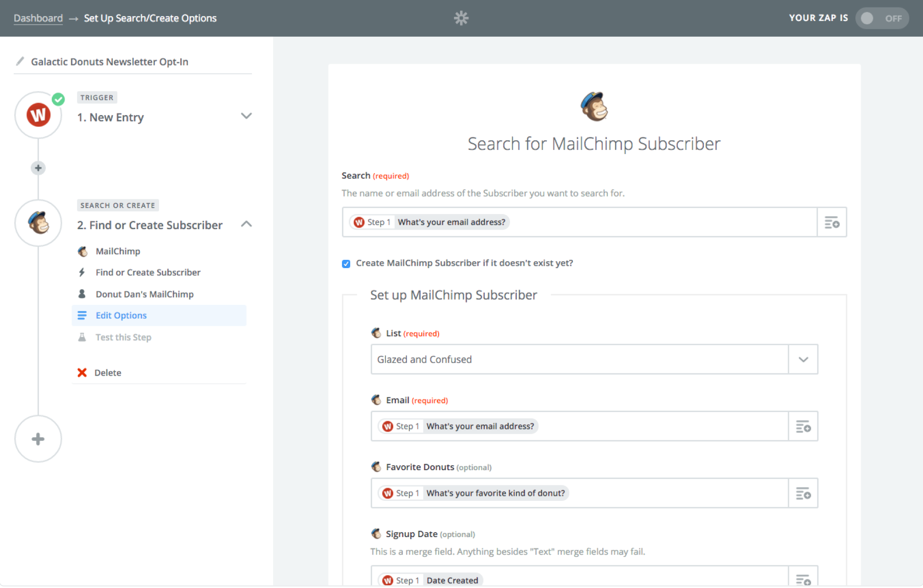Go back to the Dashboard link
Image resolution: width=923 pixels, height=588 pixels.
coord(38,18)
